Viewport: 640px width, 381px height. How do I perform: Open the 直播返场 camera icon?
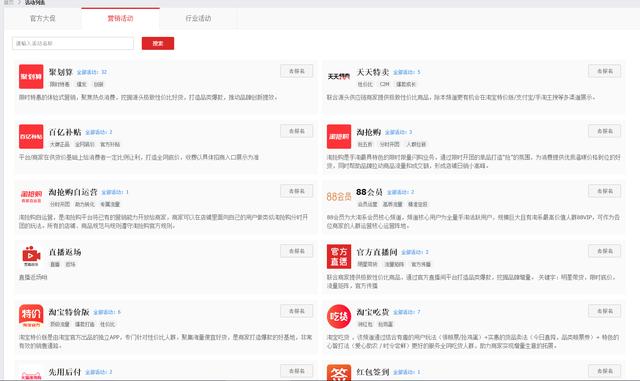tap(31, 256)
